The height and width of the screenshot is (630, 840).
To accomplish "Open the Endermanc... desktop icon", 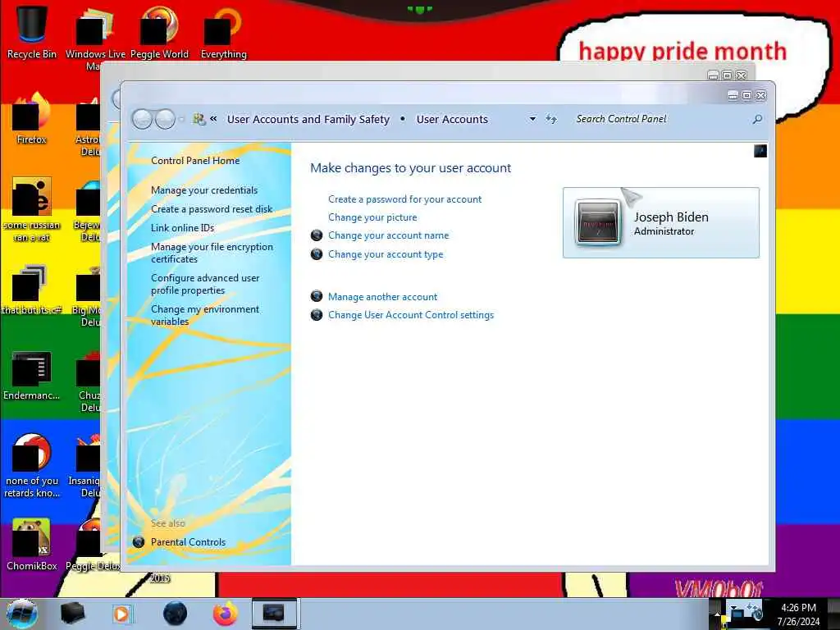I will point(32,375).
